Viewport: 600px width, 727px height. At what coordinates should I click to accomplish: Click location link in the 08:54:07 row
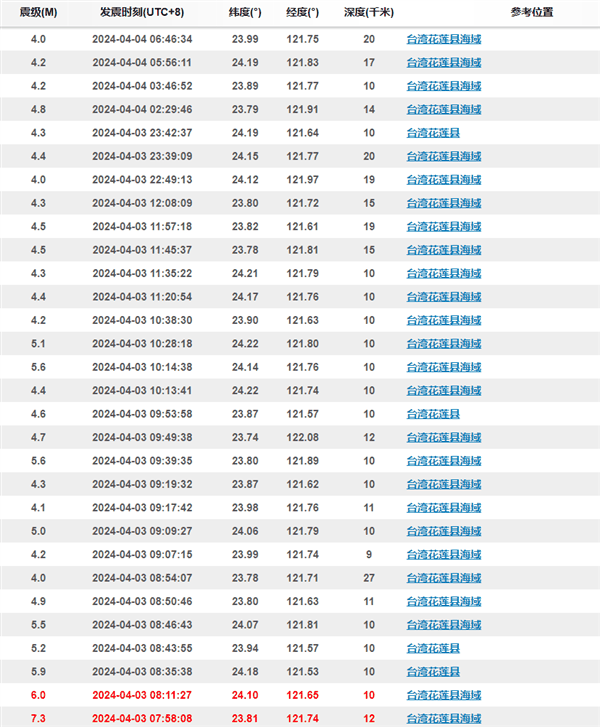pyautogui.click(x=444, y=578)
